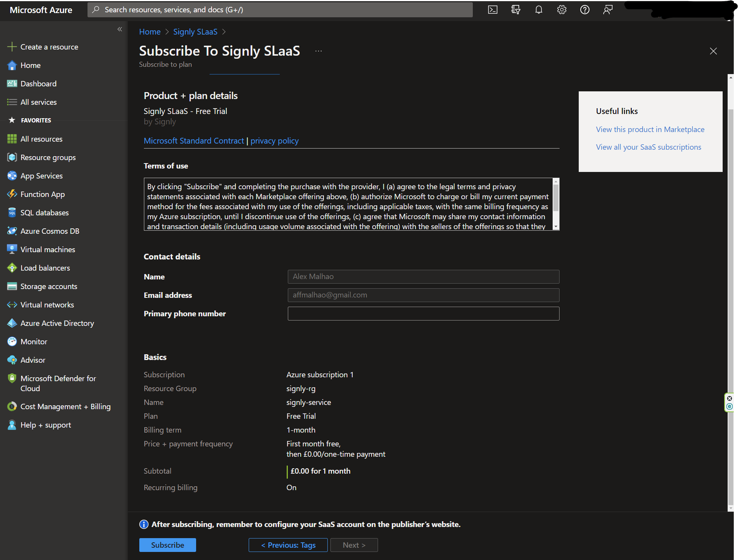Click the App Services icon
Viewport: 738px width, 560px height.
pos(12,176)
